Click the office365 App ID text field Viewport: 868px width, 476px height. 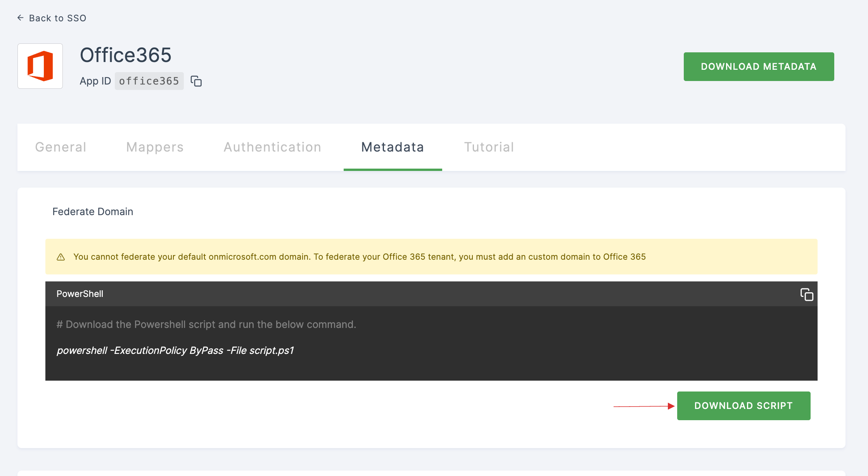[149, 80]
